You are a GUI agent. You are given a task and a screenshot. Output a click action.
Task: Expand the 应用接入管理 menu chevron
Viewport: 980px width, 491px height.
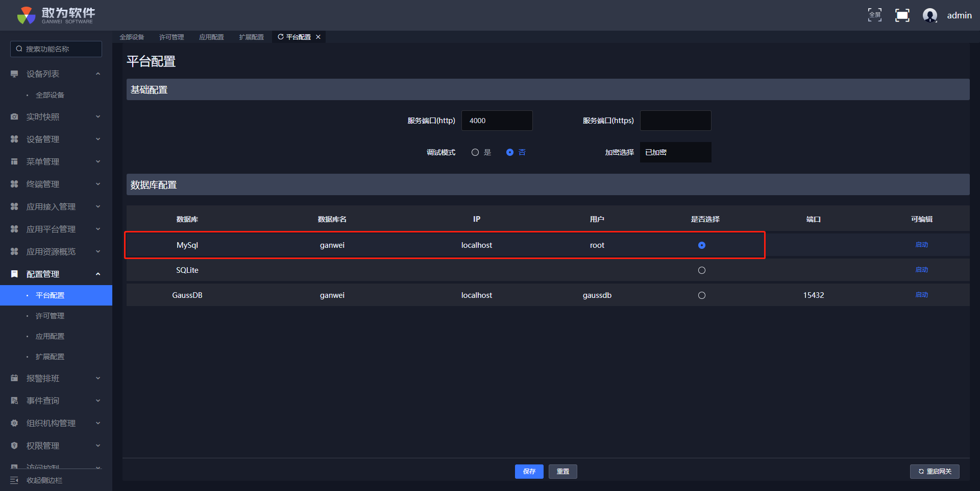click(x=98, y=207)
